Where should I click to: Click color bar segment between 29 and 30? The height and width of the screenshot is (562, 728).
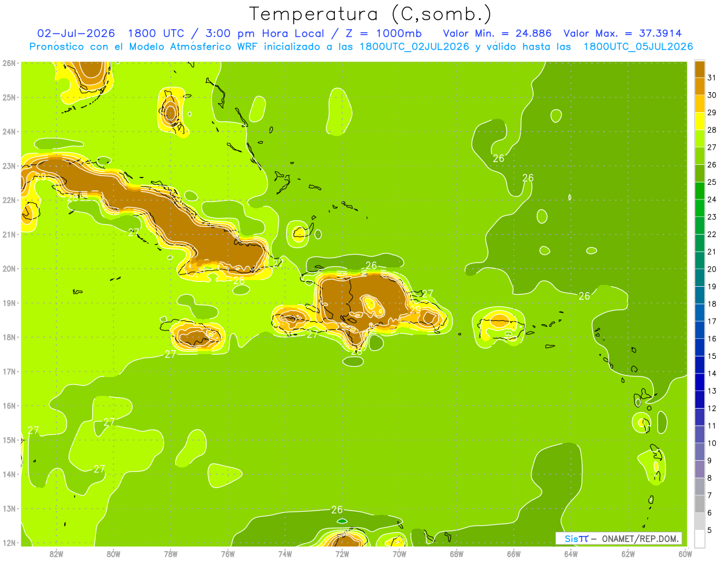click(x=699, y=104)
